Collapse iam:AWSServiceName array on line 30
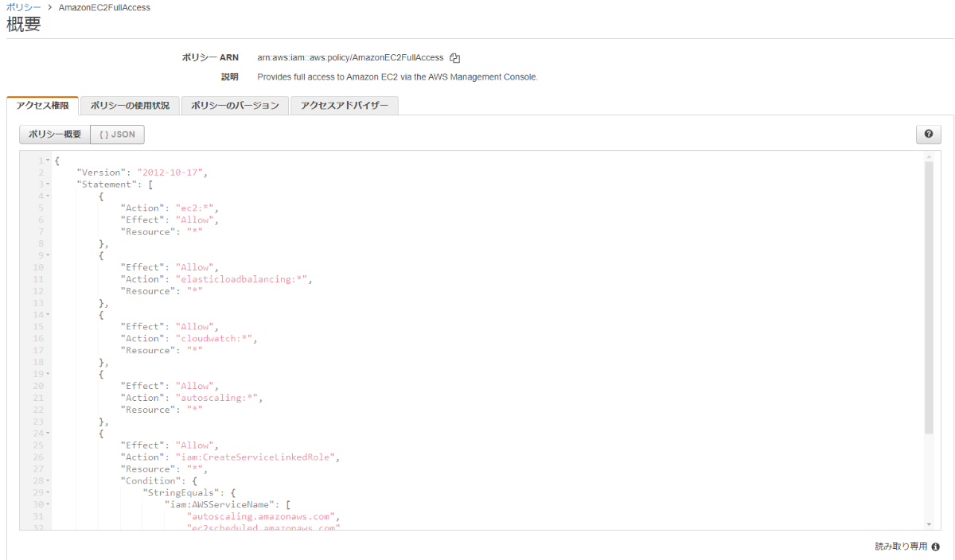The height and width of the screenshot is (560, 955). click(48, 504)
